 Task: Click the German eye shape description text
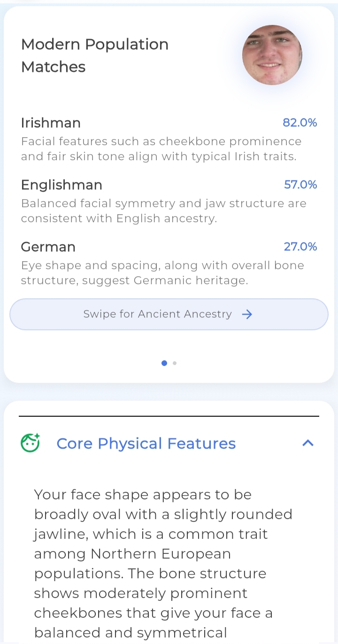[162, 273]
